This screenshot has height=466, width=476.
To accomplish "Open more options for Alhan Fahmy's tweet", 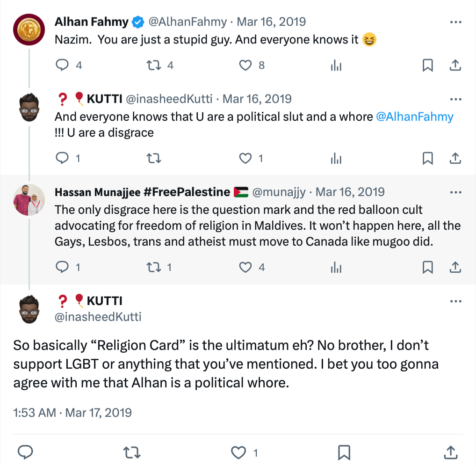I will point(455,22).
